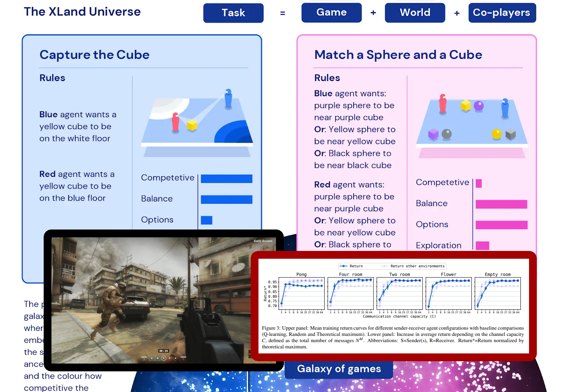Click the Galaxy of games button
Viewport: 561px width, 392px height.
(339, 369)
